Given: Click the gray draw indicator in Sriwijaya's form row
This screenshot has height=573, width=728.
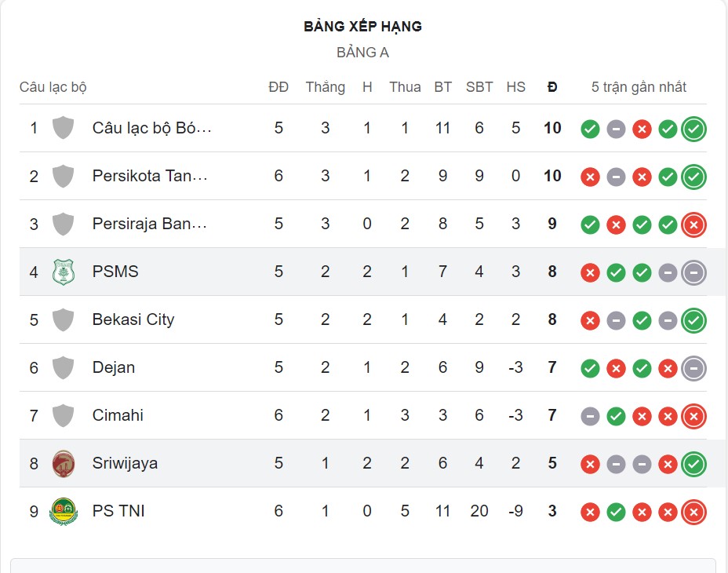Looking at the screenshot, I should coord(616,464).
